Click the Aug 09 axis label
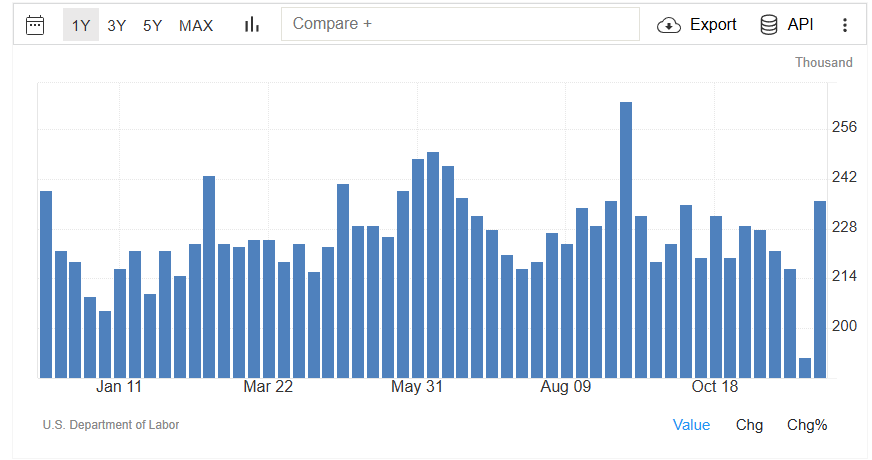The width and height of the screenshot is (872, 460). pyautogui.click(x=566, y=387)
